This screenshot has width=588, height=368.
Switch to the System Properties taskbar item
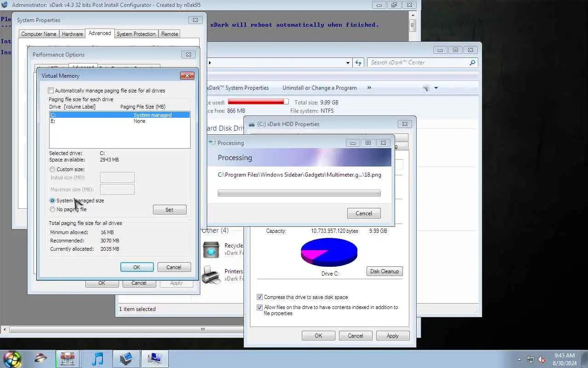(154, 359)
